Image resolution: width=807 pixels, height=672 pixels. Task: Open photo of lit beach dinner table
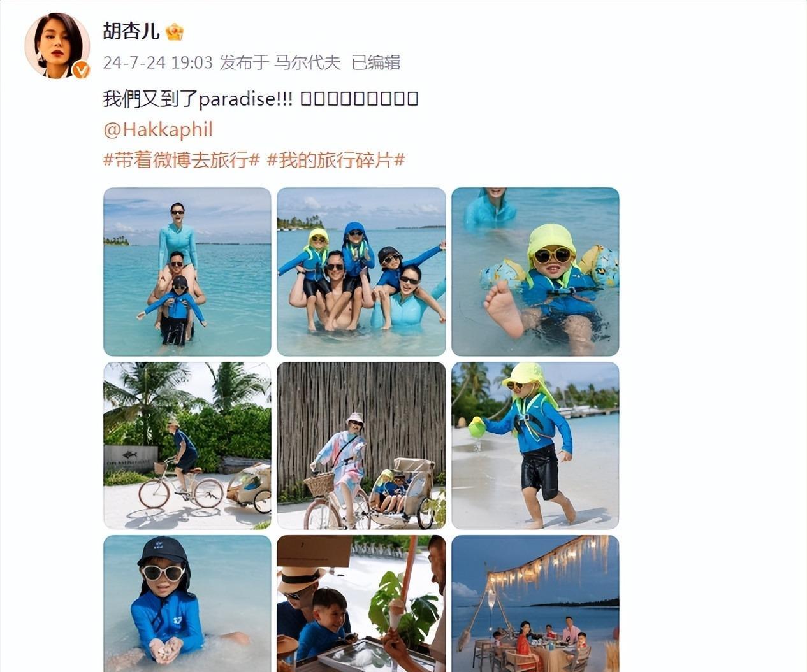click(x=535, y=603)
